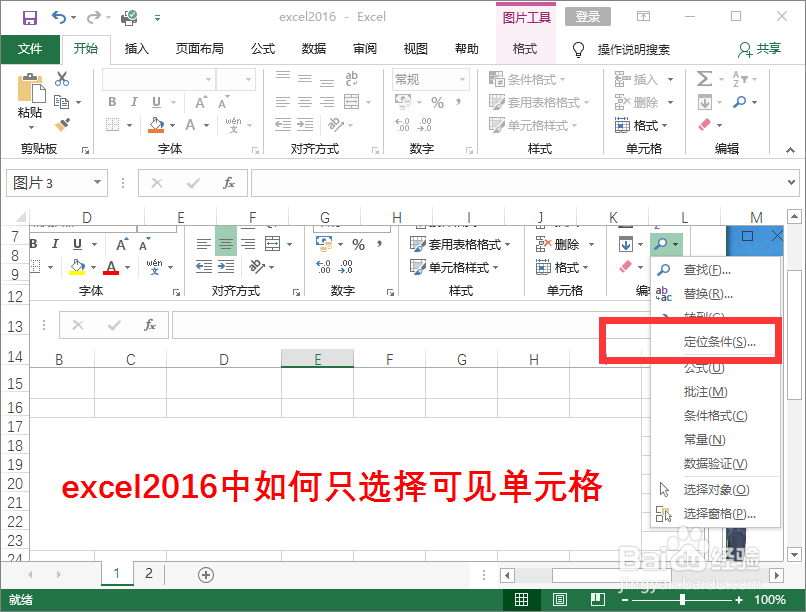Toggle bold in the top ribbon

[x=112, y=102]
